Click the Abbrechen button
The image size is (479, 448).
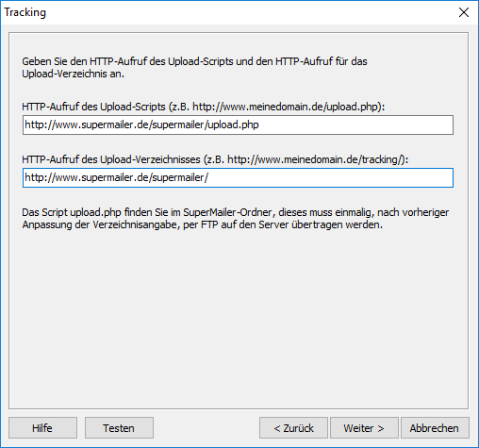[435, 427]
